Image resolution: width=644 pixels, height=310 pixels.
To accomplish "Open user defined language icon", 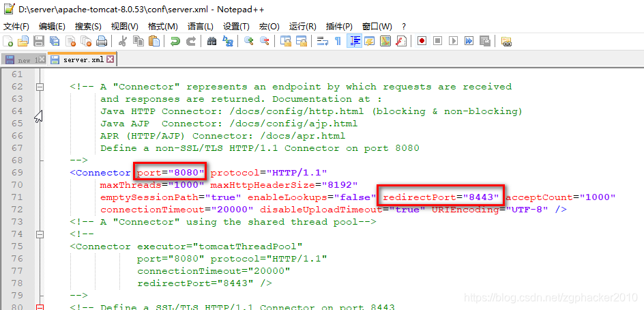I will 370,41.
